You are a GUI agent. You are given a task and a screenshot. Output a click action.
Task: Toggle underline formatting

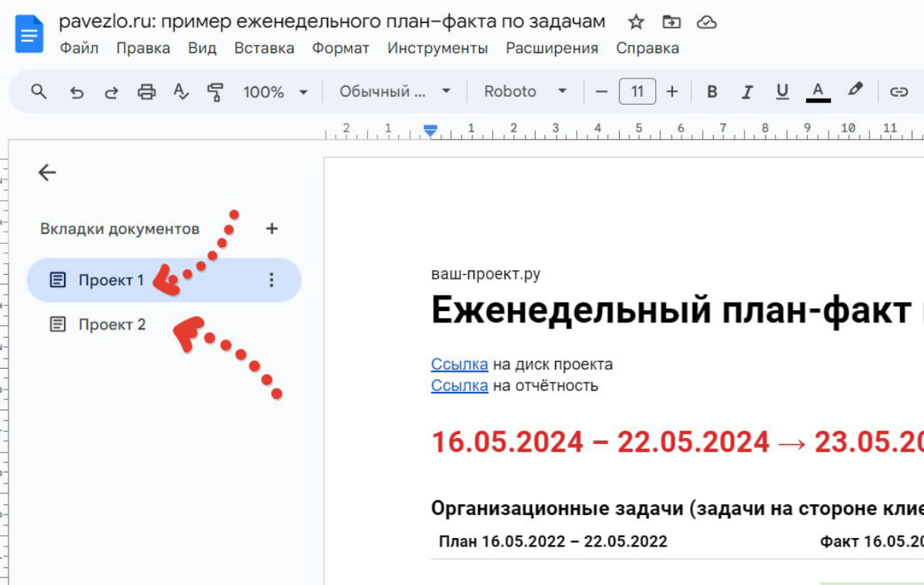point(782,92)
